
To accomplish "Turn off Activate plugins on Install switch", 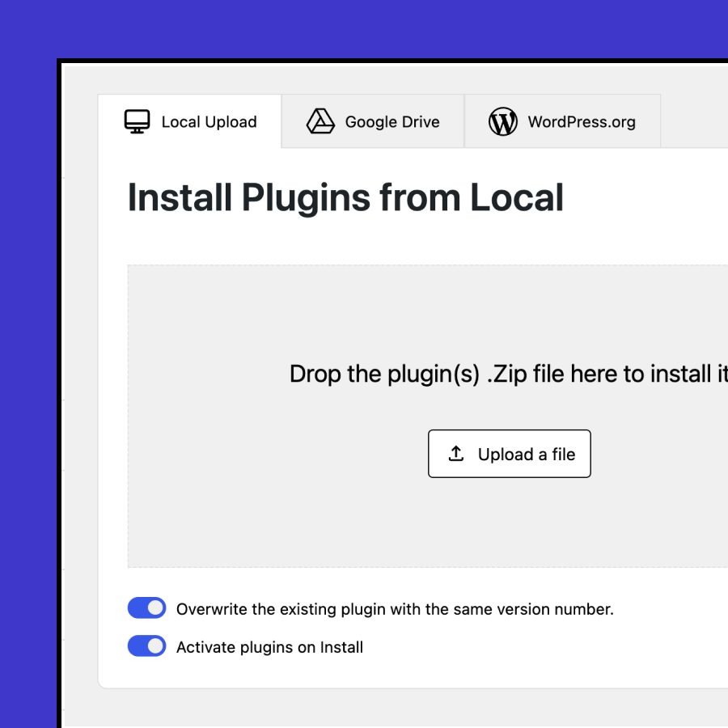I will pyautogui.click(x=146, y=646).
